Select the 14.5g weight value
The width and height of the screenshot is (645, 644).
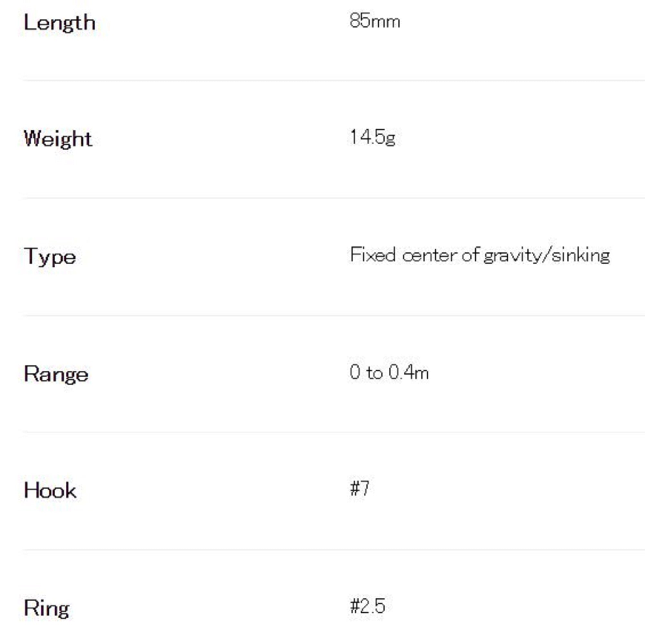pyautogui.click(x=372, y=137)
